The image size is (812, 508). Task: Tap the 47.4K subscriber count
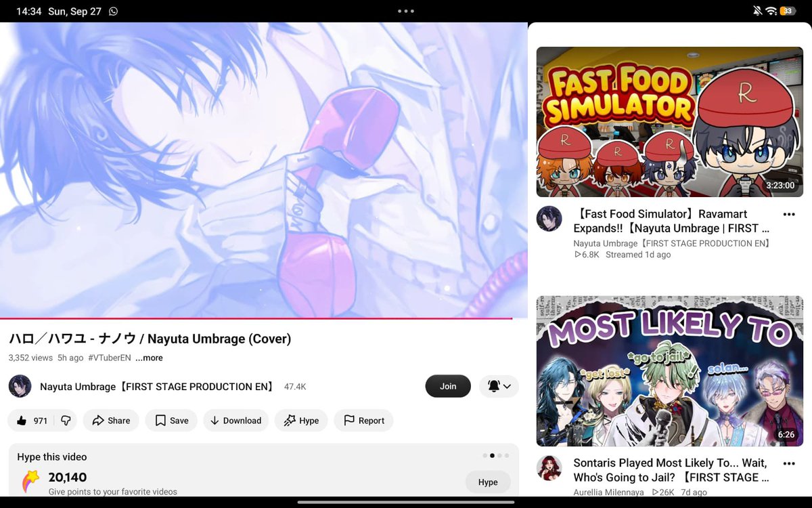point(295,386)
